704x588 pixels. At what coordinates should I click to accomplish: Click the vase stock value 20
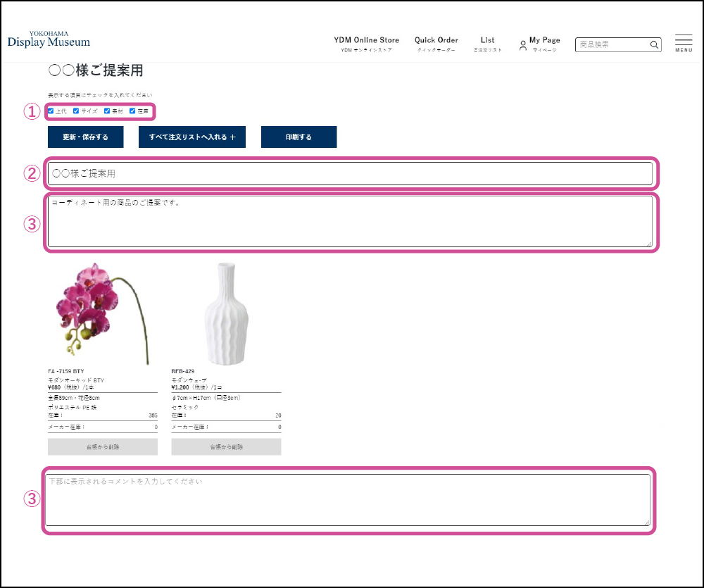[278, 415]
